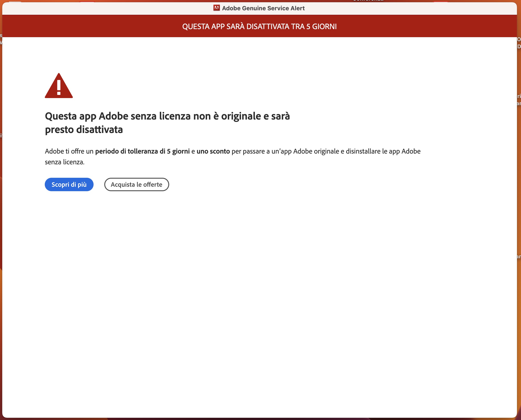Image resolution: width=521 pixels, height=420 pixels.
Task: Click the blue "Scopri di più" button
Action: click(69, 184)
